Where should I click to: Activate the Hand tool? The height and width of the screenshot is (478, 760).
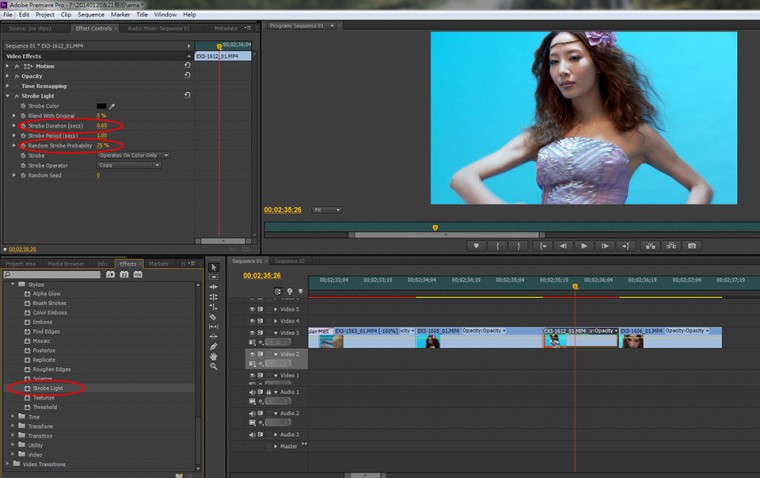(x=214, y=355)
